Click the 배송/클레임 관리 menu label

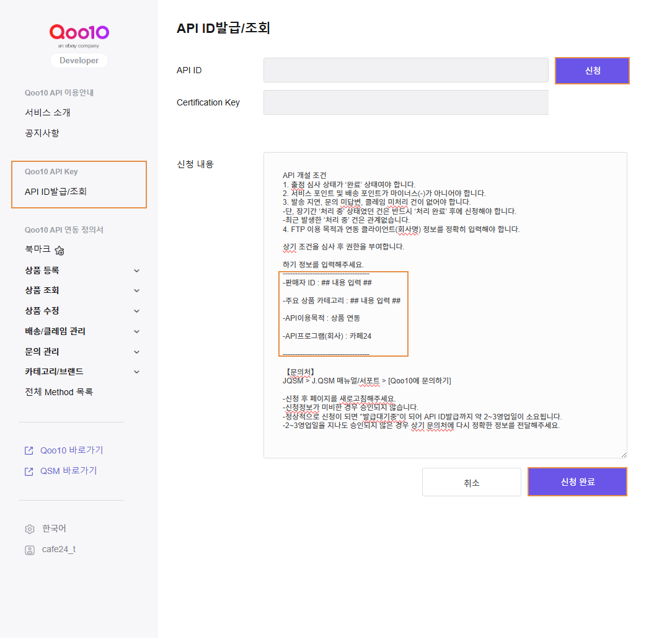[x=55, y=331]
